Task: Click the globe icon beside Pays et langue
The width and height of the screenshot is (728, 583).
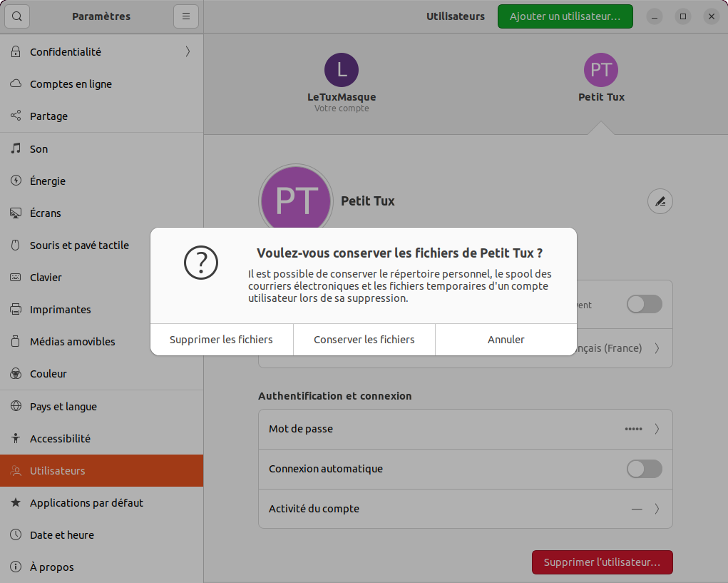Action: tap(16, 406)
